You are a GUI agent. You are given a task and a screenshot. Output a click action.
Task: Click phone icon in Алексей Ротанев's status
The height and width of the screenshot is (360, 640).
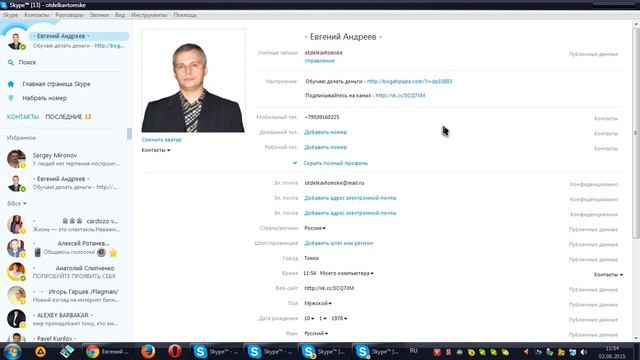click(x=37, y=253)
